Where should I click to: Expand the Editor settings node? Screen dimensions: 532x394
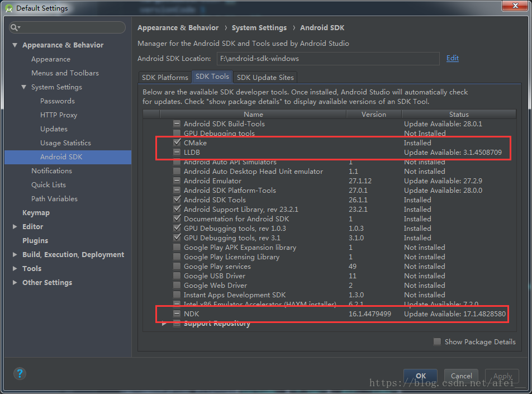[x=15, y=227]
